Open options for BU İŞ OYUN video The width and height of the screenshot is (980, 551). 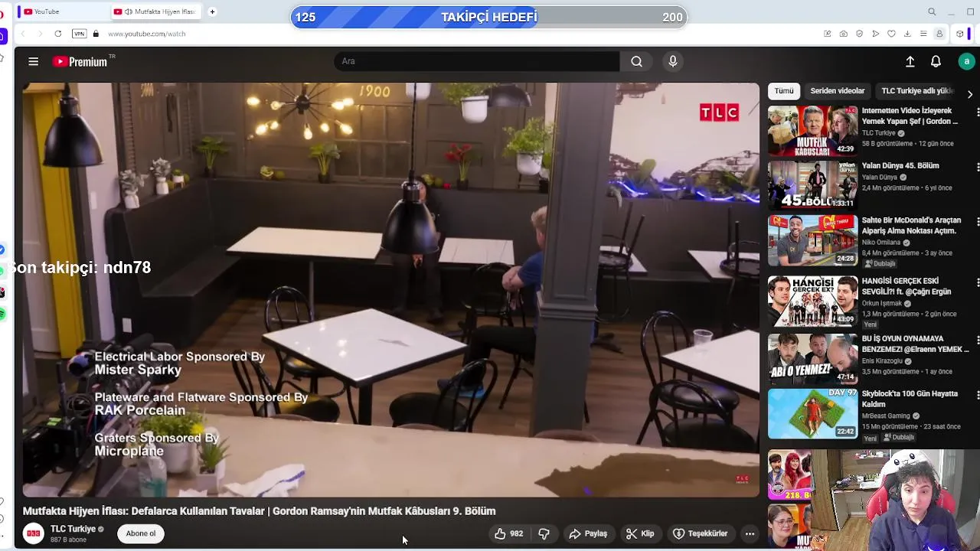pyautogui.click(x=978, y=340)
